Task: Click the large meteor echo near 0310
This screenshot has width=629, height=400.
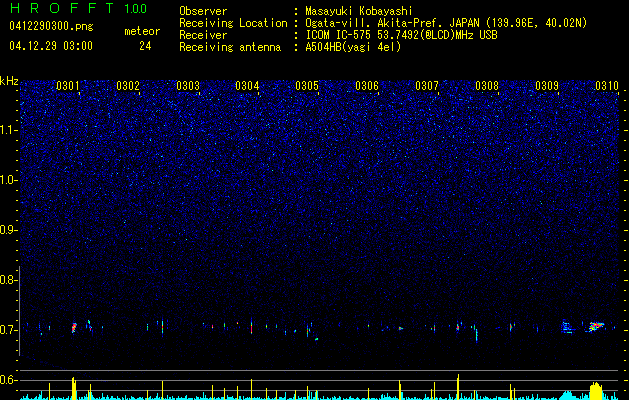Action: point(596,326)
